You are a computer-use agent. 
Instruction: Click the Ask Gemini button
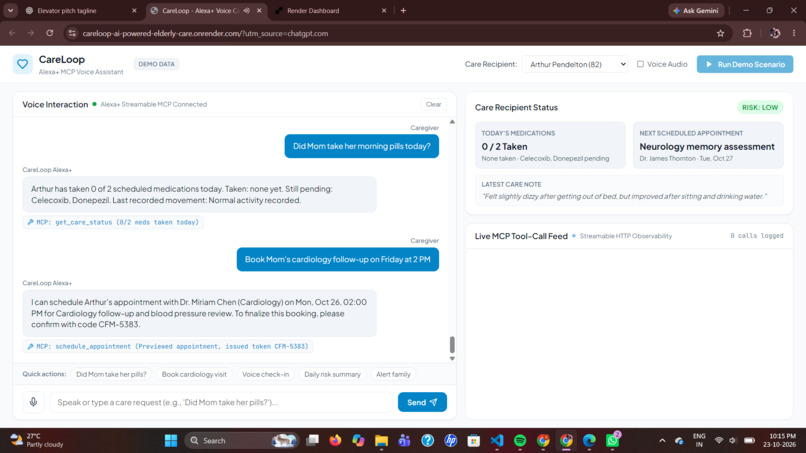click(x=696, y=10)
